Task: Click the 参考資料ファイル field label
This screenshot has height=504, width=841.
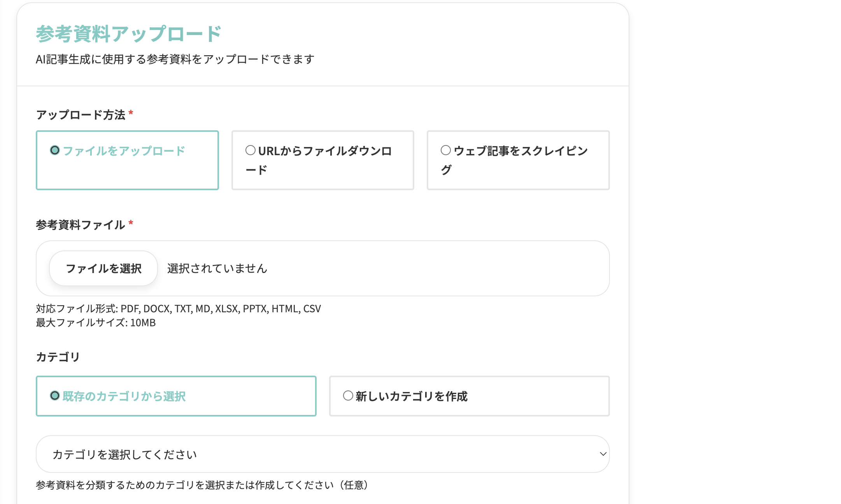Action: (81, 225)
